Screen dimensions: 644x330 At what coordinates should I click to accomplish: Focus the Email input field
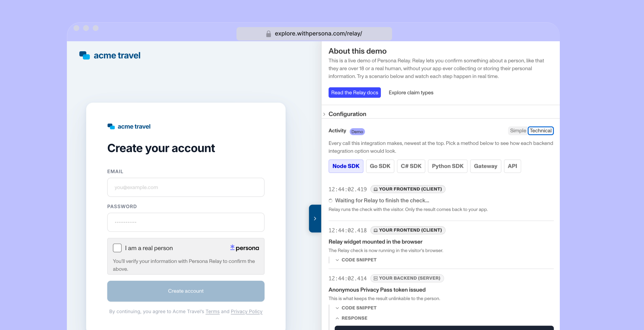pos(186,187)
